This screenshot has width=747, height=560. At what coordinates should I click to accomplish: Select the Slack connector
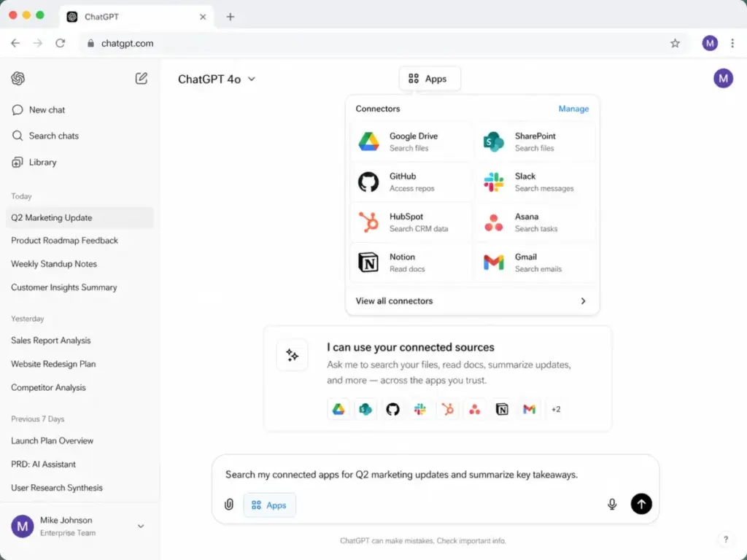click(x=535, y=182)
